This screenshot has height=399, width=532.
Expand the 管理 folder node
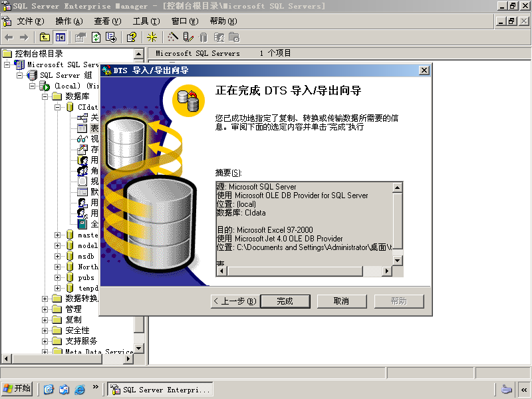[45, 309]
